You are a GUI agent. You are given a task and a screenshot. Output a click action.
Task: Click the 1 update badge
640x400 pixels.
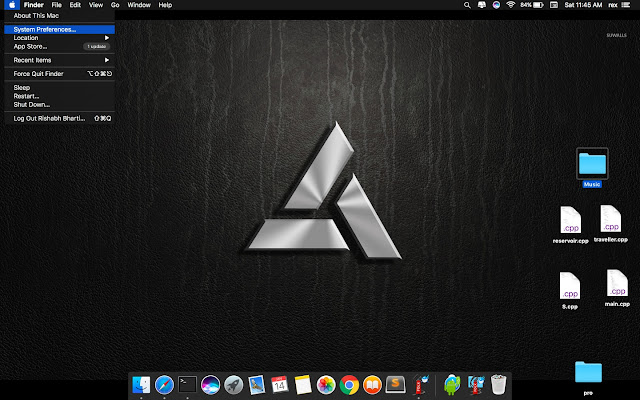point(97,47)
